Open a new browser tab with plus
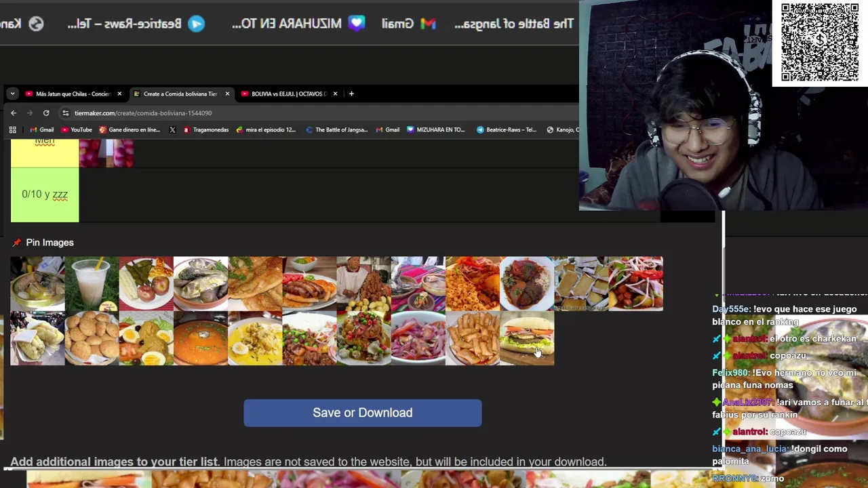This screenshot has height=488, width=868. click(351, 94)
